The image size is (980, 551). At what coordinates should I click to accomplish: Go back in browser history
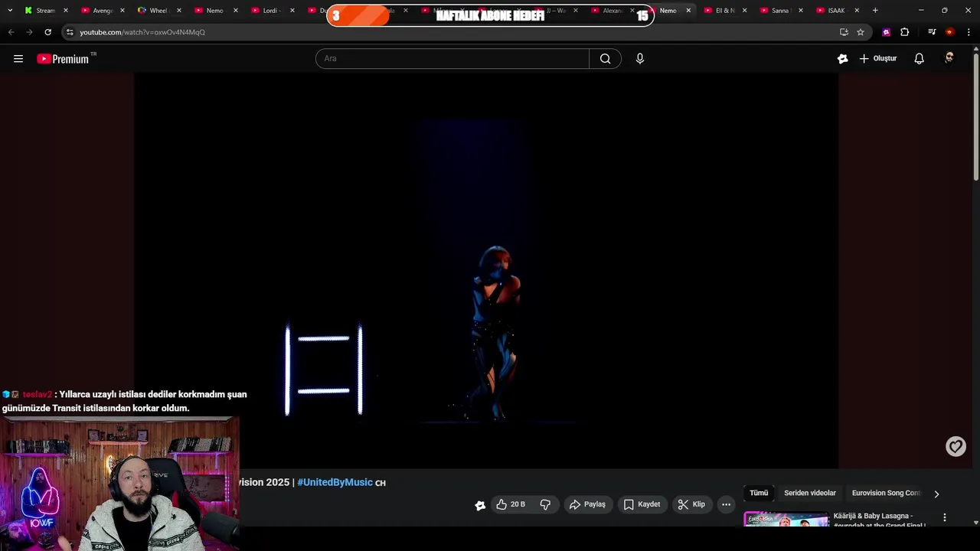pyautogui.click(x=11, y=32)
